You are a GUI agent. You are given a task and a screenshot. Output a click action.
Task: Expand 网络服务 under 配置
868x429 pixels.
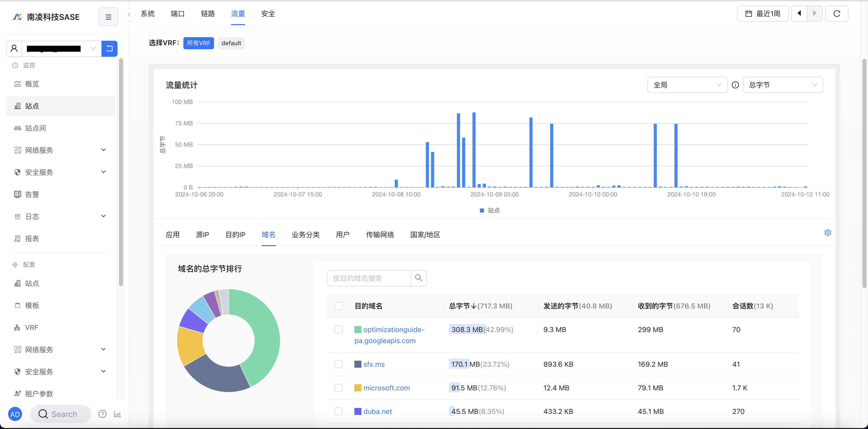click(x=61, y=349)
